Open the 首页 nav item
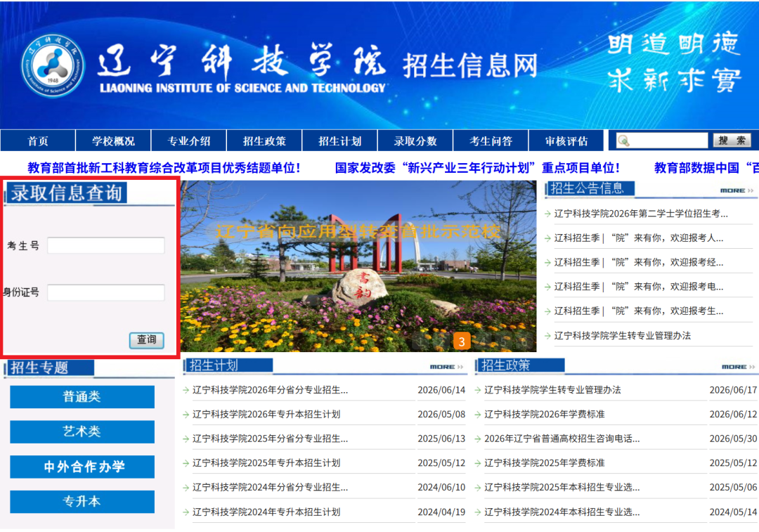 (x=38, y=141)
